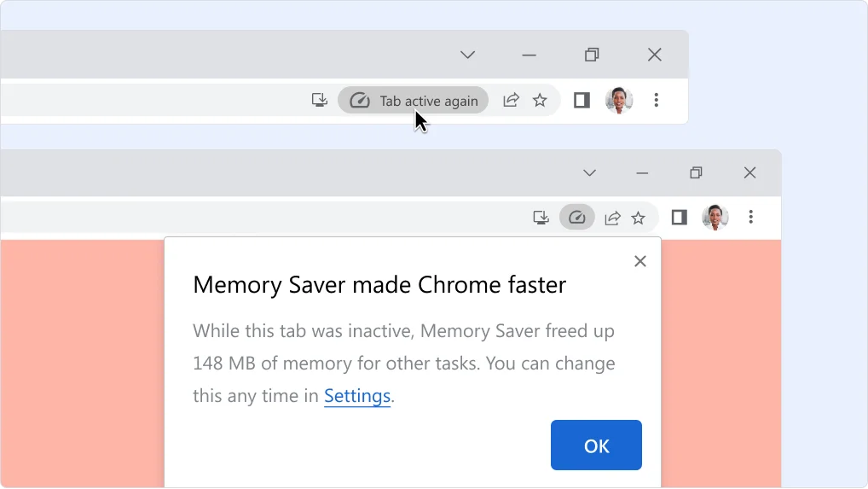Image resolution: width=868 pixels, height=489 pixels.
Task: Open Chrome three-dot menu in upper window
Action: click(x=657, y=100)
